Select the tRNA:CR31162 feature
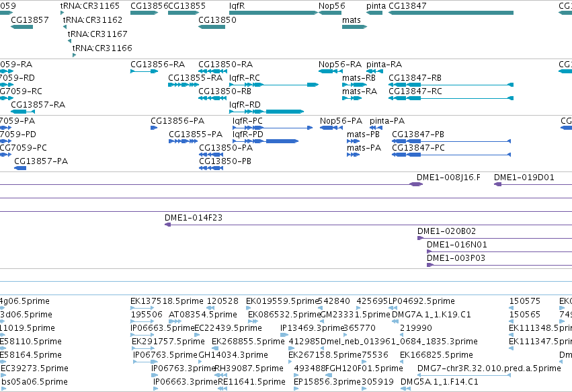This screenshot has height=392, width=572. [65, 27]
